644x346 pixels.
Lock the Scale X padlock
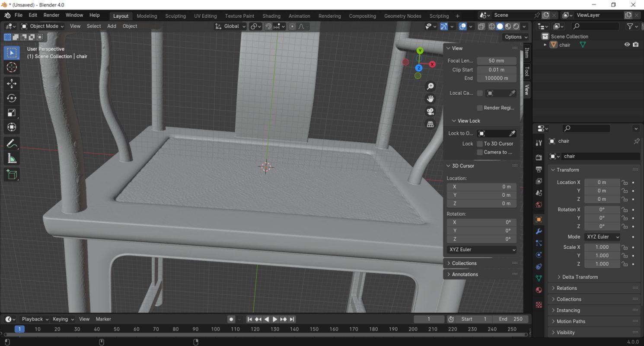tap(624, 247)
